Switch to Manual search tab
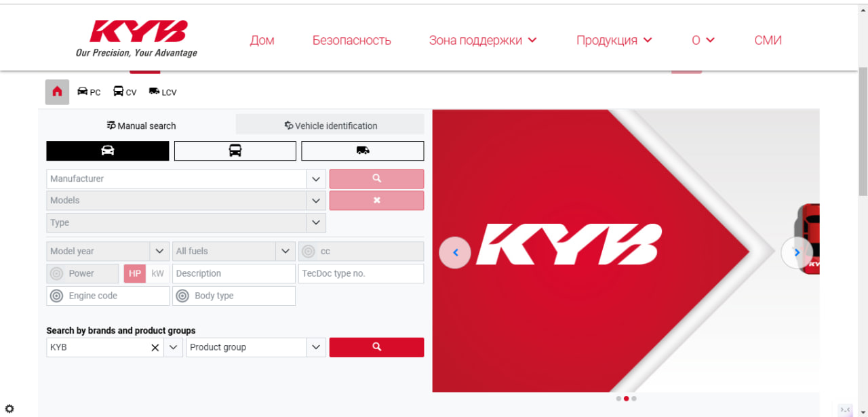 coord(141,125)
